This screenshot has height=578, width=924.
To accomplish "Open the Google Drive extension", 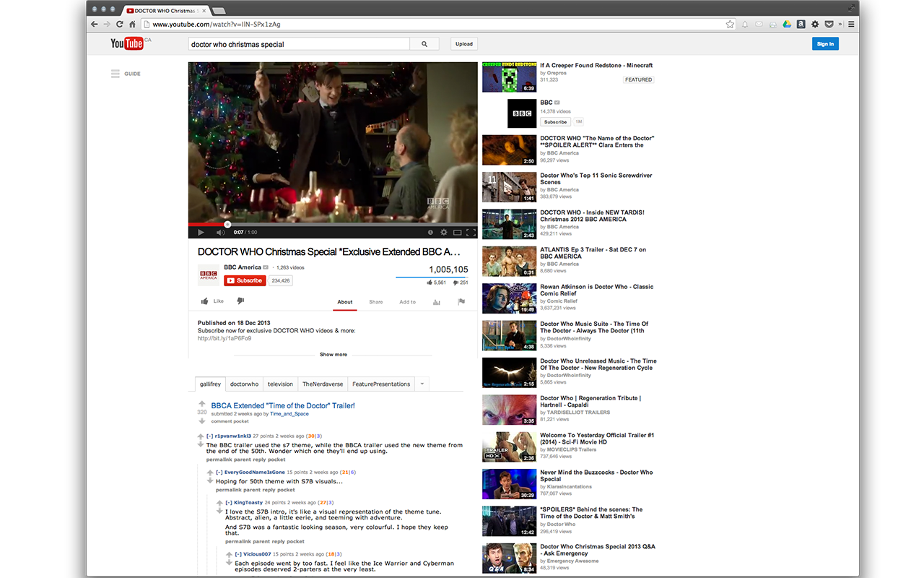I will click(787, 24).
